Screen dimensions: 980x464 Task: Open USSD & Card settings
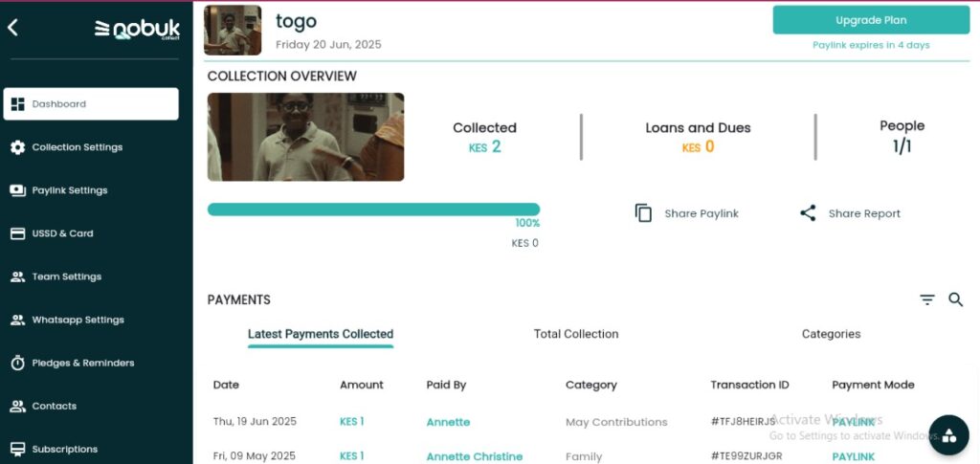pyautogui.click(x=62, y=233)
